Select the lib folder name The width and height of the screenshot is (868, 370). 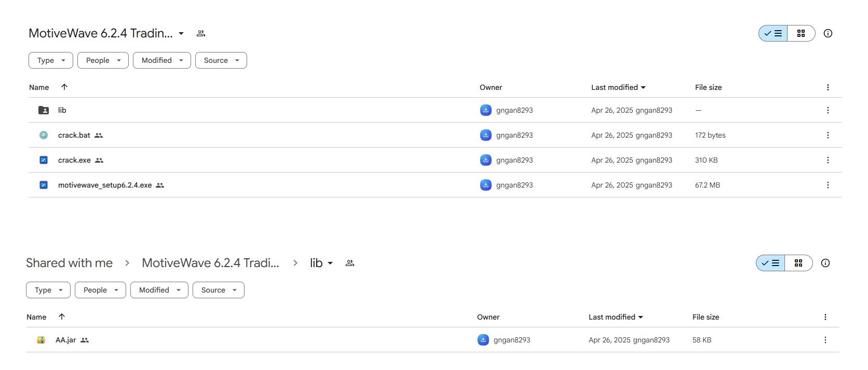point(62,110)
